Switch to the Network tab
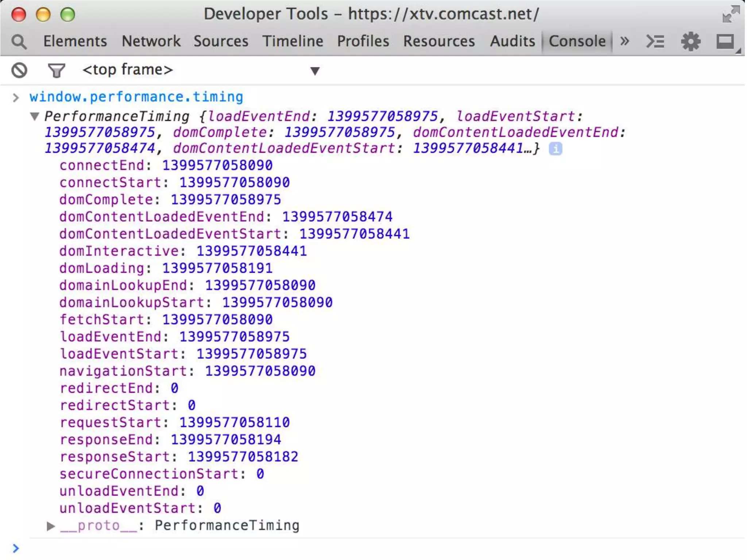Image resolution: width=747 pixels, height=560 pixels. (x=151, y=41)
